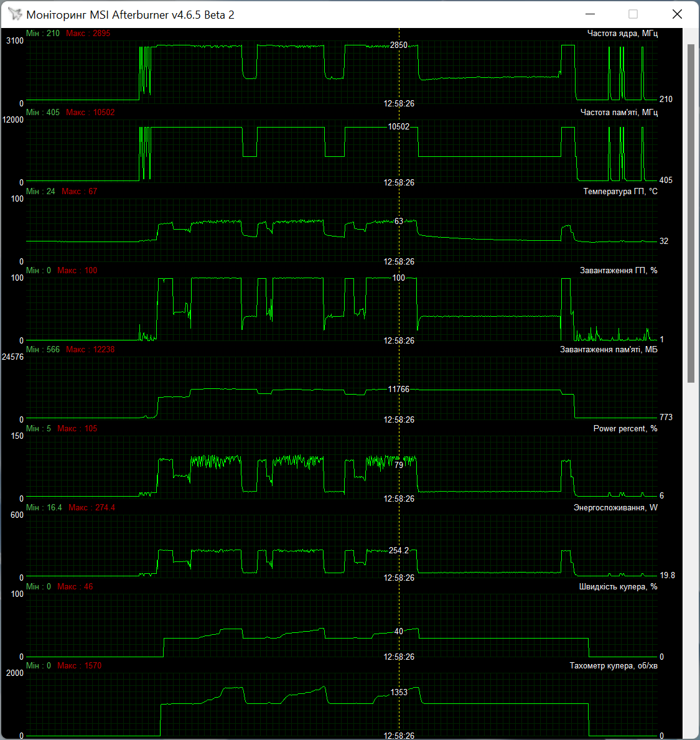Click the 'Мін : 405' memory clock value
Viewport: 700px width, 740px height.
coord(43,112)
